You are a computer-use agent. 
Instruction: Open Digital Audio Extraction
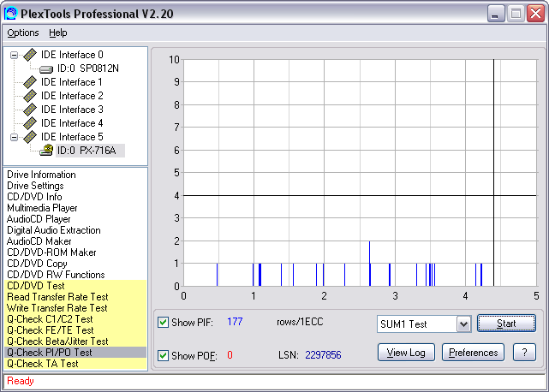(54, 230)
